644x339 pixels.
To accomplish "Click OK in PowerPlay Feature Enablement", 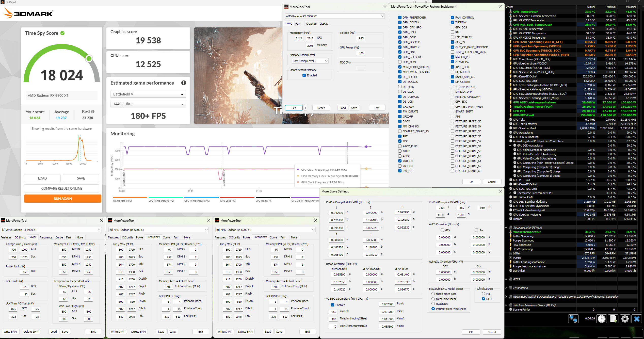I will point(471,182).
